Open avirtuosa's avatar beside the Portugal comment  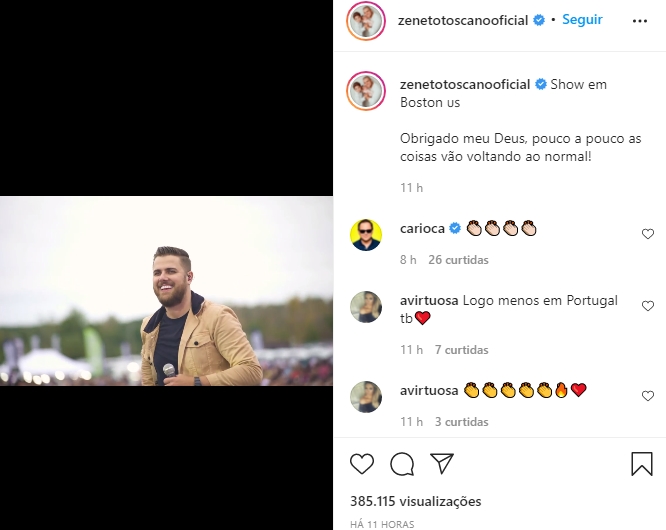pyautogui.click(x=366, y=307)
